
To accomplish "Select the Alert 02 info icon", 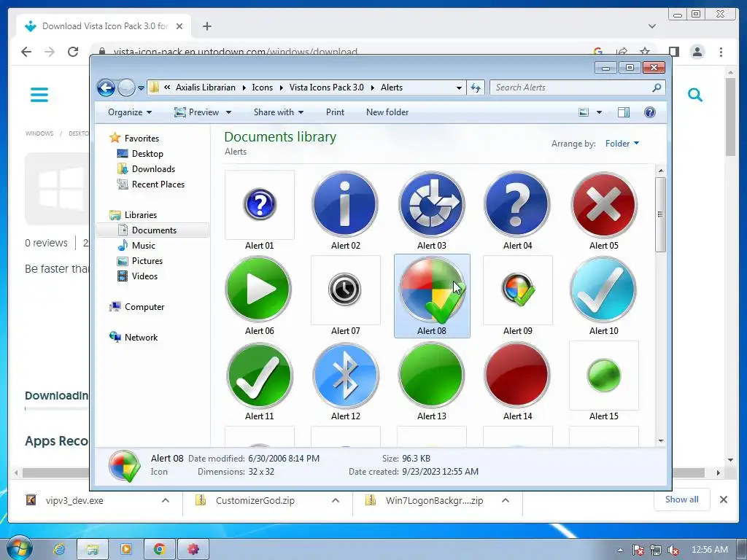I will pos(345,205).
